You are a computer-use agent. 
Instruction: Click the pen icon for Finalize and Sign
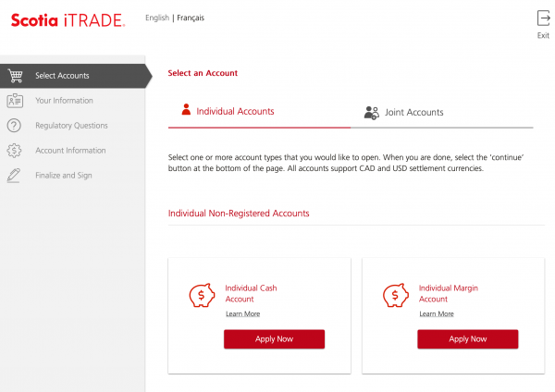click(15, 176)
